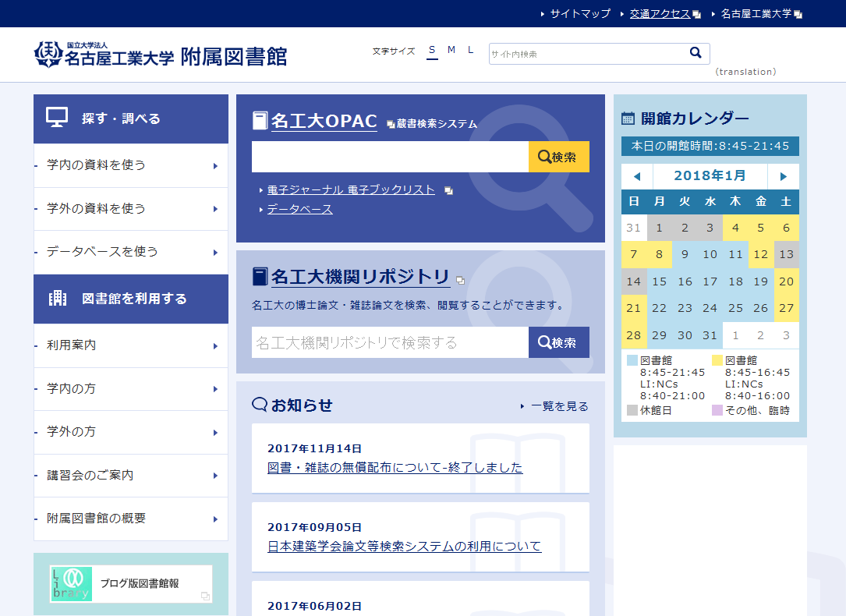The height and width of the screenshot is (616, 846).
Task: Click the (translation) link
Action: [745, 72]
